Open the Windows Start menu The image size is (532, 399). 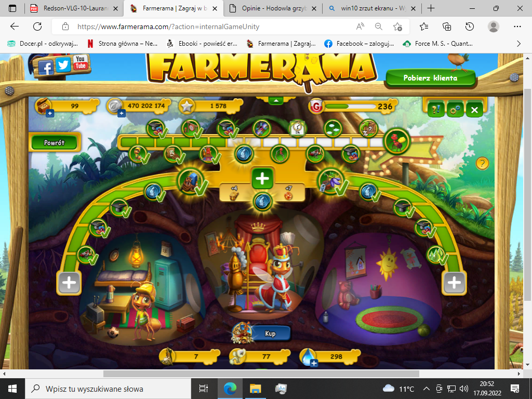tap(12, 389)
